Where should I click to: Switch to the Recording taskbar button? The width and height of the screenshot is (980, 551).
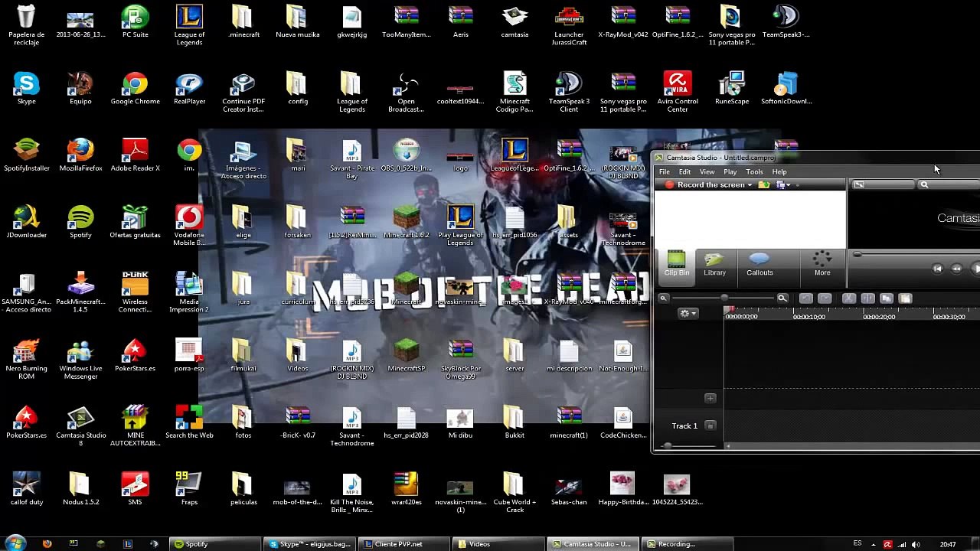688,544
